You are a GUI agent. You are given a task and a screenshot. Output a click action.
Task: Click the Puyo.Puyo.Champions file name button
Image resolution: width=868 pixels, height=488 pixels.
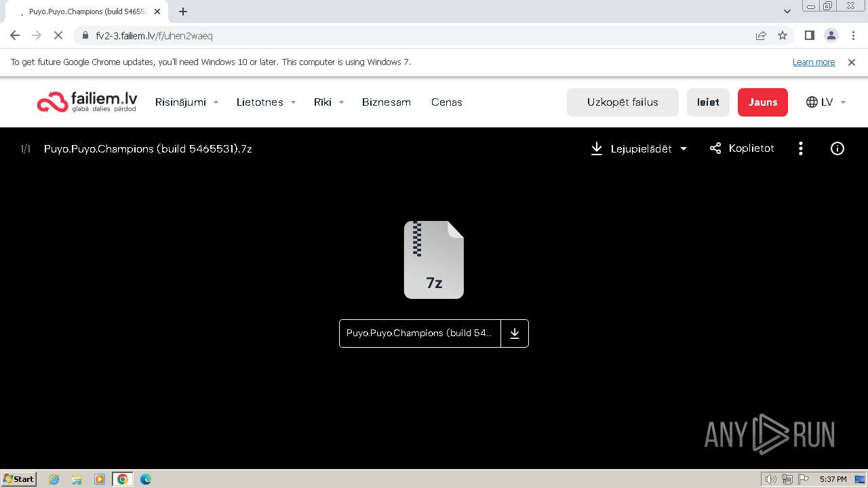click(x=420, y=333)
